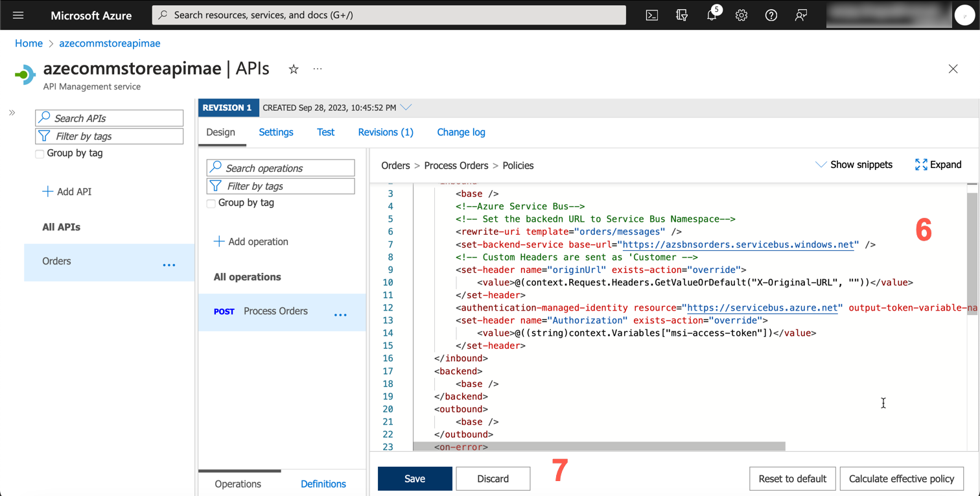Viewport: 980px width, 496px height.
Task: Click the funnel icon in the APIs tag filter
Action: [44, 136]
